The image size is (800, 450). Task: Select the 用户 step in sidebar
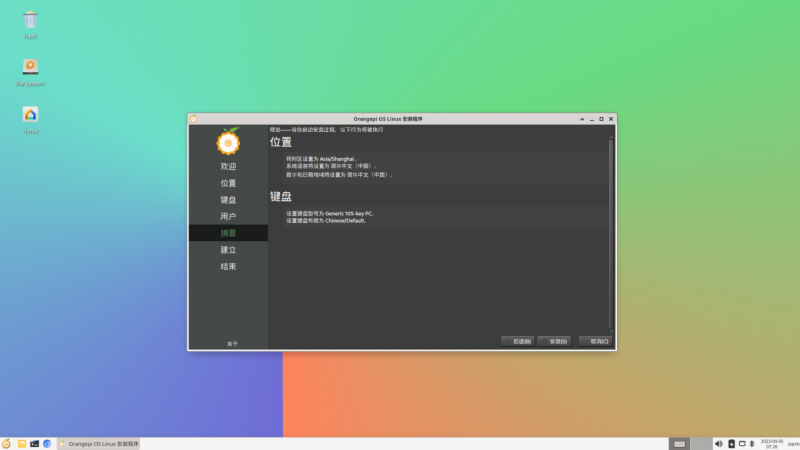(x=228, y=216)
